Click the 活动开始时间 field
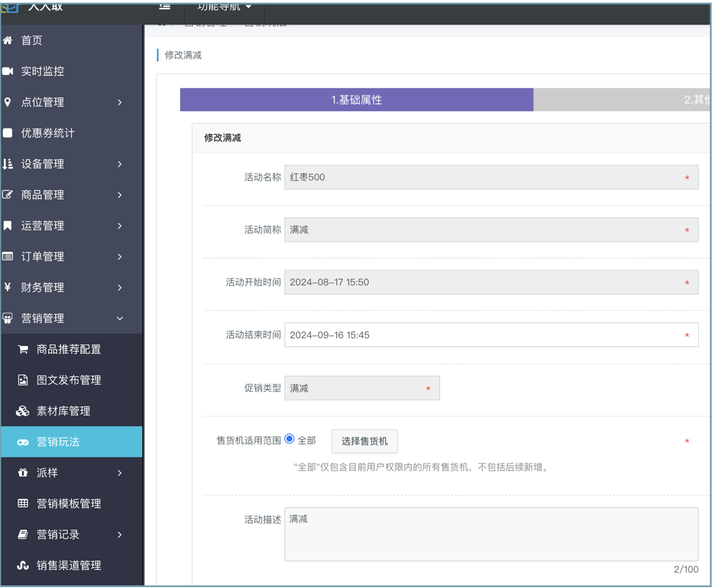Image resolution: width=715 pixels, height=588 pixels. (x=492, y=282)
